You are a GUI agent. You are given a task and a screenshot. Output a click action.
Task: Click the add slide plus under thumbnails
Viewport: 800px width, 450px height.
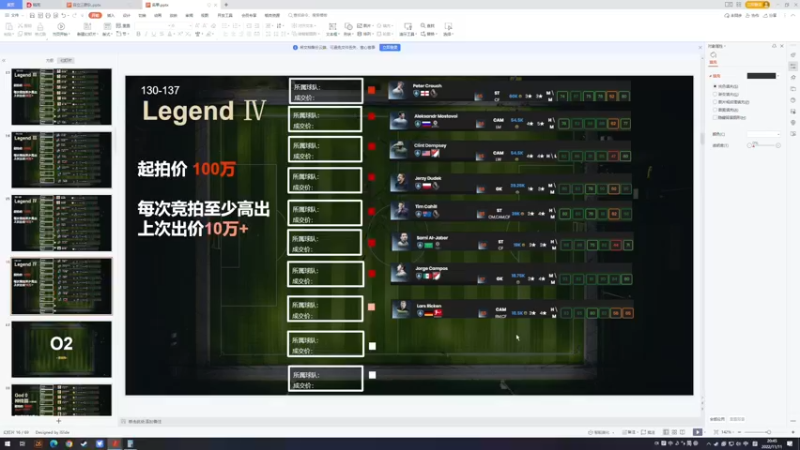click(58, 421)
